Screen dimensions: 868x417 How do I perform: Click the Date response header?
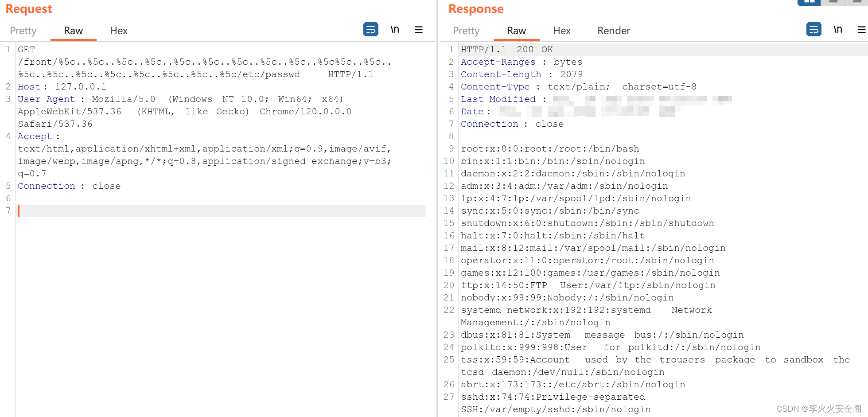click(x=472, y=112)
